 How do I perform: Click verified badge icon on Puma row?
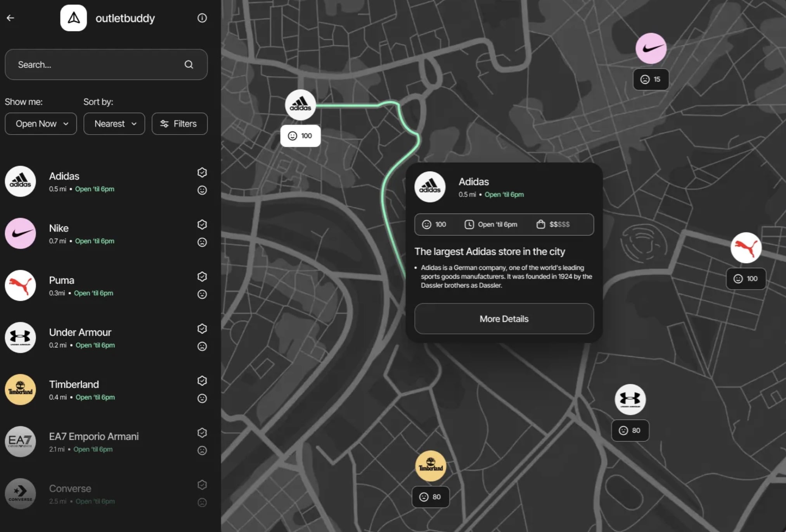pos(202,276)
